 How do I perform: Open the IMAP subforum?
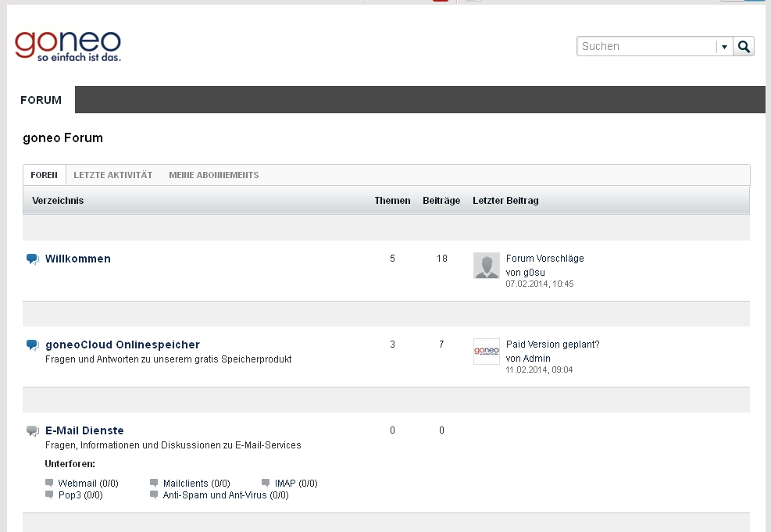point(285,484)
